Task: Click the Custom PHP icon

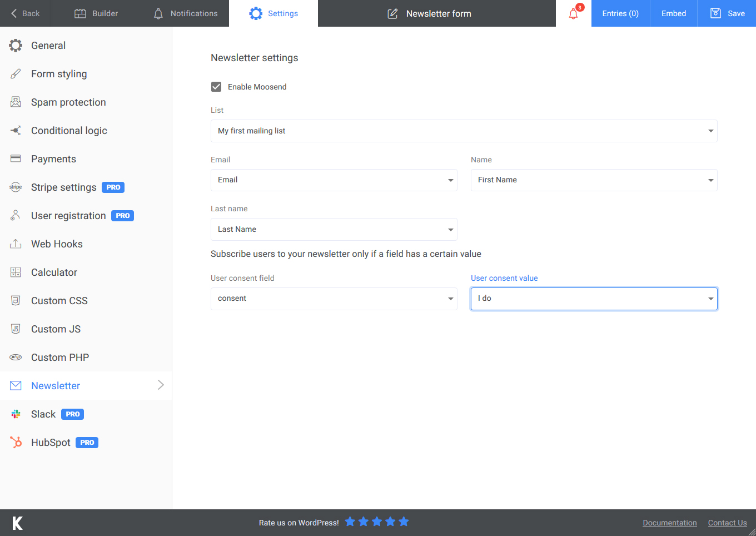Action: [16, 358]
